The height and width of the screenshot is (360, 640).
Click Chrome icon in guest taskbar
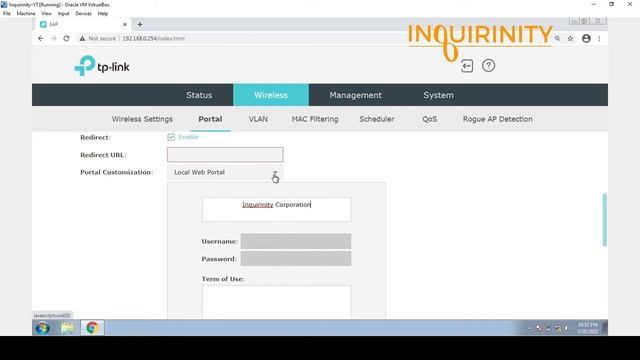click(92, 328)
